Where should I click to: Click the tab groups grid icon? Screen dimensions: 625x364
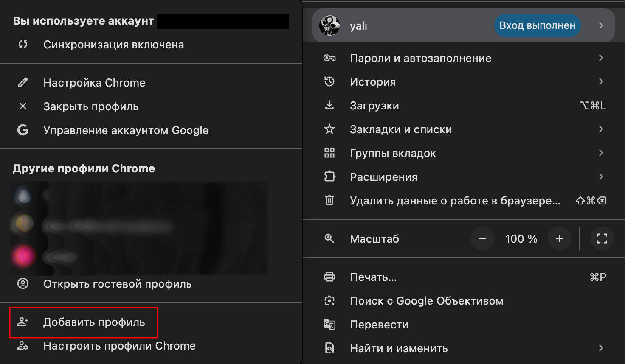[329, 153]
